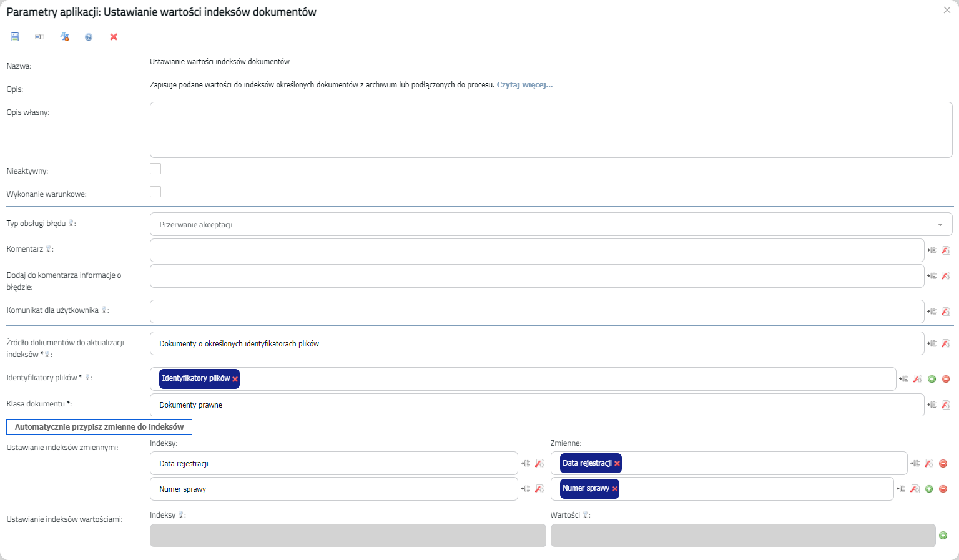Click Automatycznie przypisz zmienne do indeksów button

coord(99,426)
